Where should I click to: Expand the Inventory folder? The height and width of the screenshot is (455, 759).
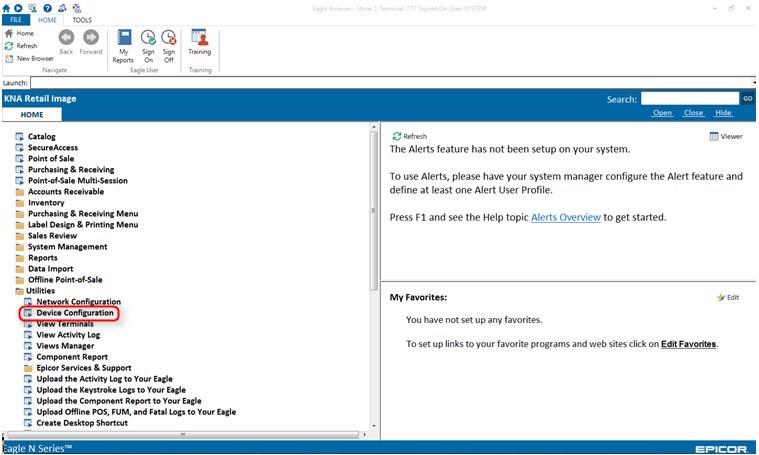click(x=20, y=203)
